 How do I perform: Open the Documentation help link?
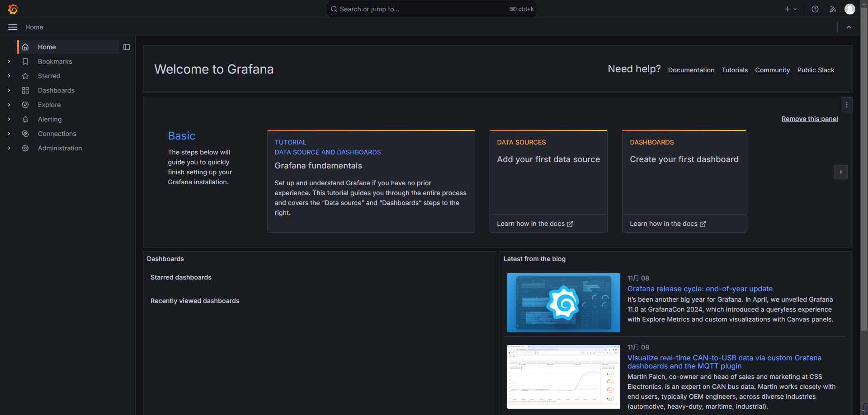click(691, 70)
